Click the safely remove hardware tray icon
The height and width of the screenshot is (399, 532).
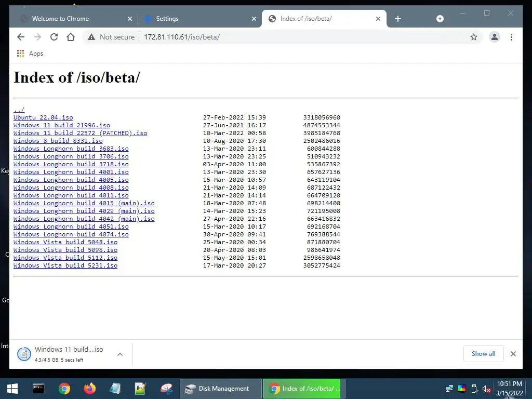point(474,389)
